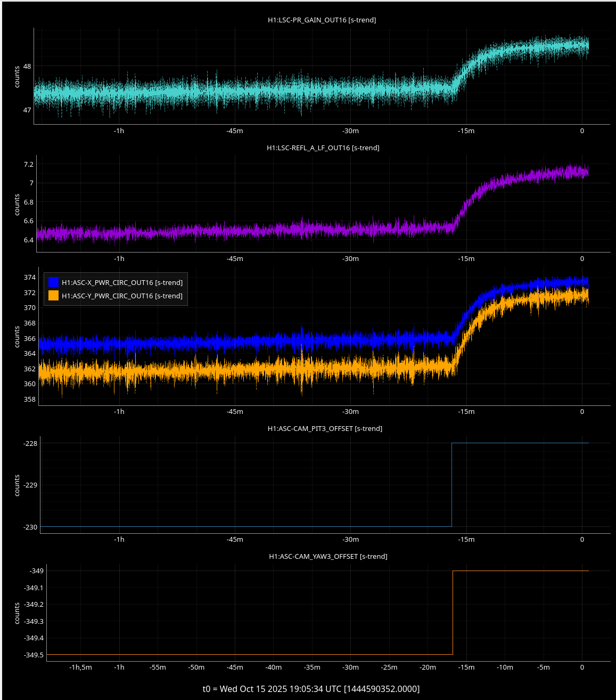Toggle the H1:ASC-Y_PWR_CIRC_OUT16 legend entry

[x=122, y=296]
